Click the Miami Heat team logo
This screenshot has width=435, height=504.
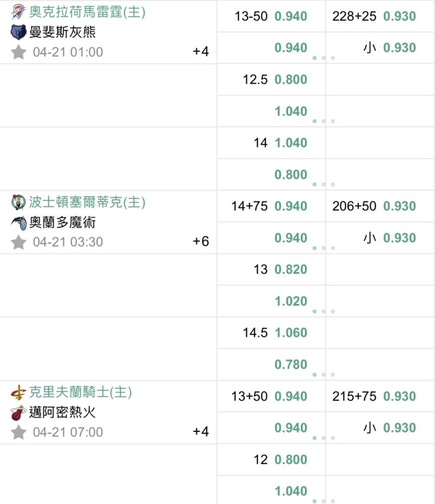[18, 412]
